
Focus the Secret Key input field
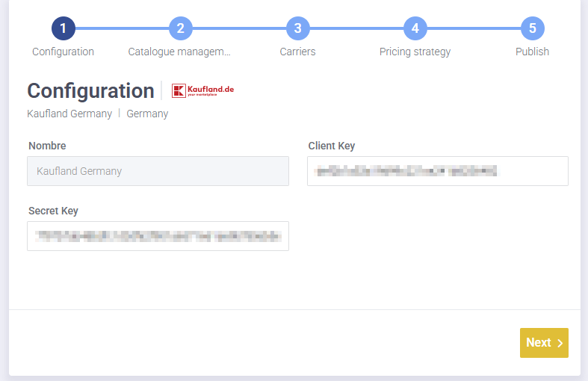tap(158, 236)
